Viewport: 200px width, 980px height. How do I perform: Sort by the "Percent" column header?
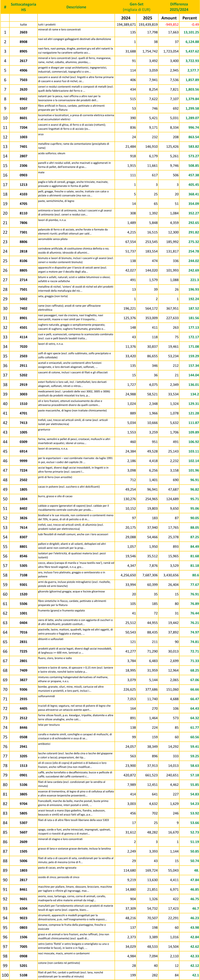(x=189, y=18)
